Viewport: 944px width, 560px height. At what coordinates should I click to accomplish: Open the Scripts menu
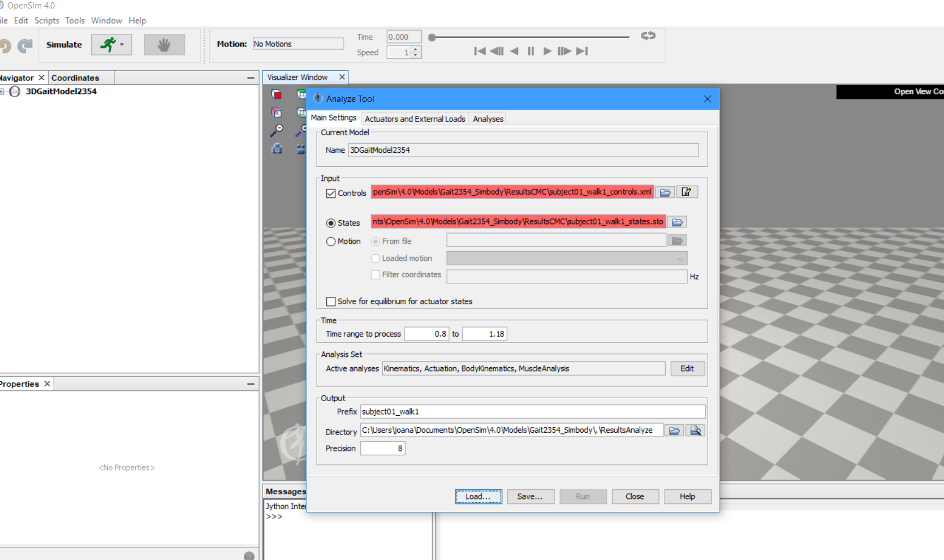(x=47, y=20)
